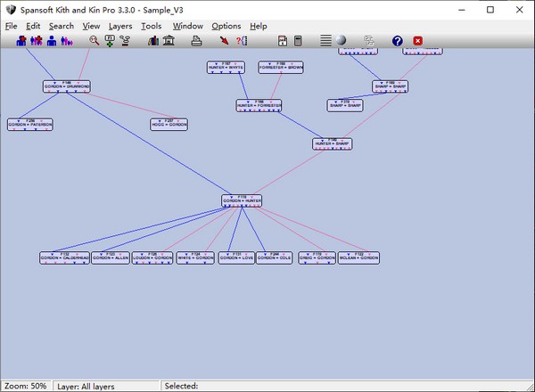Screen dimensions: 535x392
Task: Open the Search menu
Action: pyautogui.click(x=62, y=26)
